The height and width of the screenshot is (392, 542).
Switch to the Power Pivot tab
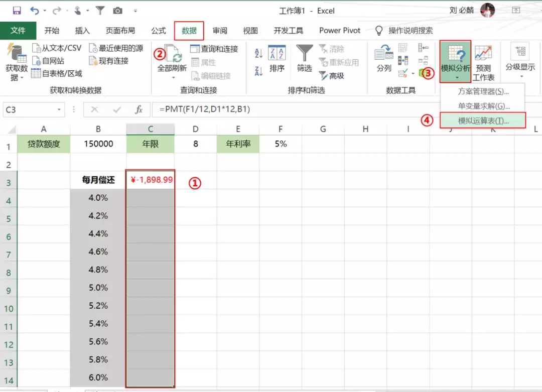coord(340,31)
